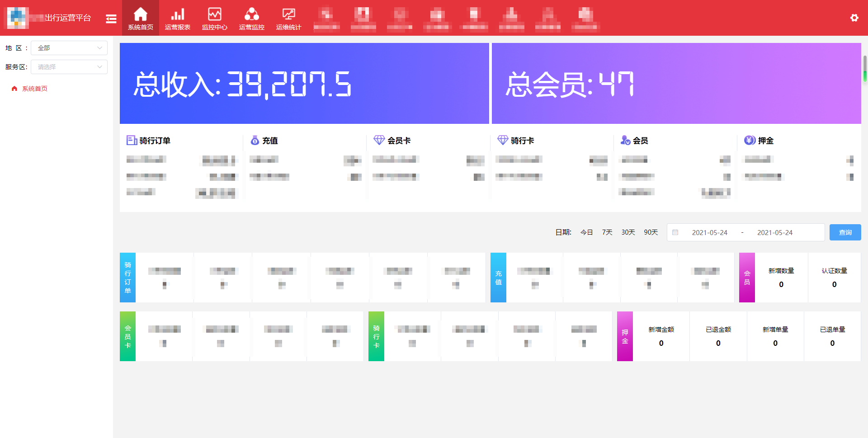The image size is (868, 438).
Task: Click the 押金 yen coin icon
Action: click(750, 141)
